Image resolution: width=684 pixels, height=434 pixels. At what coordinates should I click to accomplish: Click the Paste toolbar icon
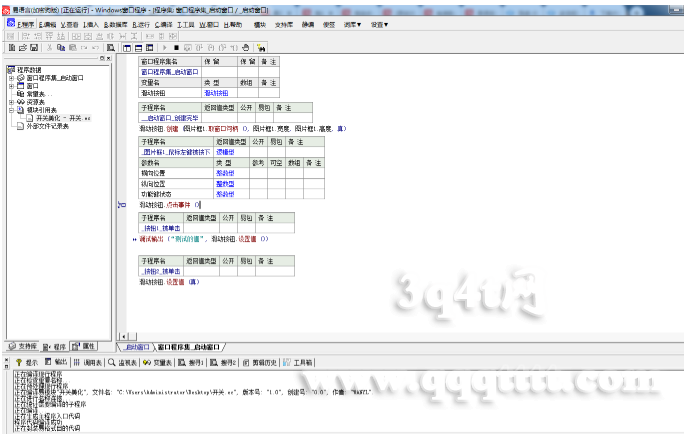[73, 48]
